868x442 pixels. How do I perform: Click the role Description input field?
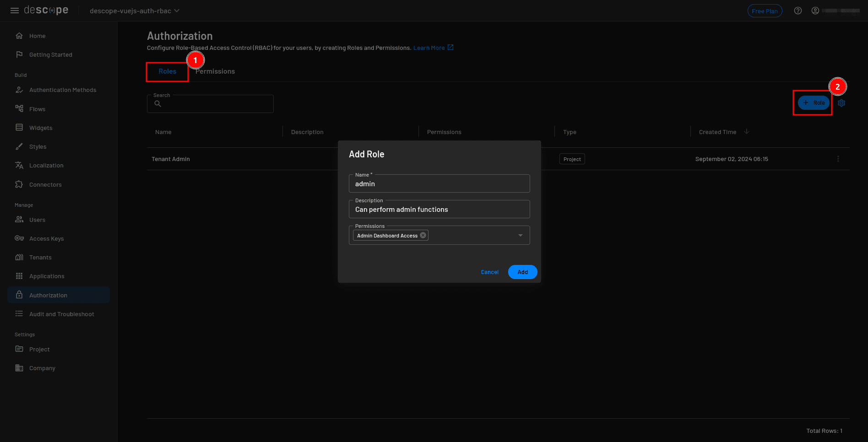point(439,210)
